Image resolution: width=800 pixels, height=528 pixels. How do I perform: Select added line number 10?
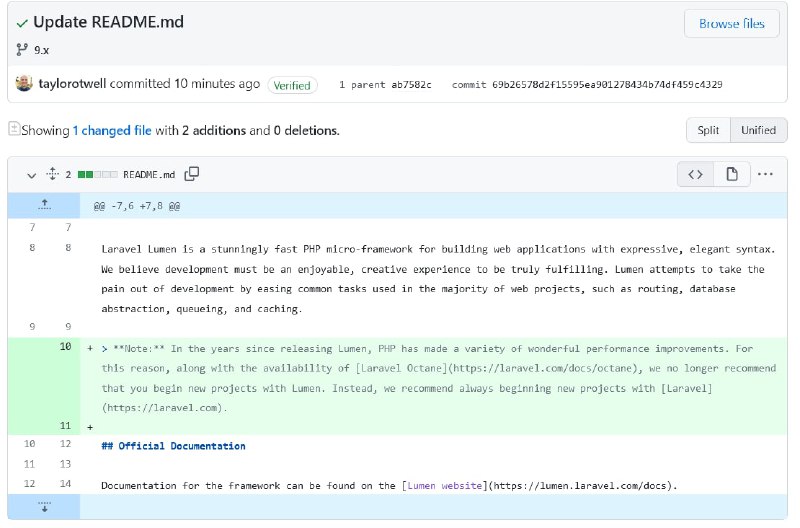65,347
